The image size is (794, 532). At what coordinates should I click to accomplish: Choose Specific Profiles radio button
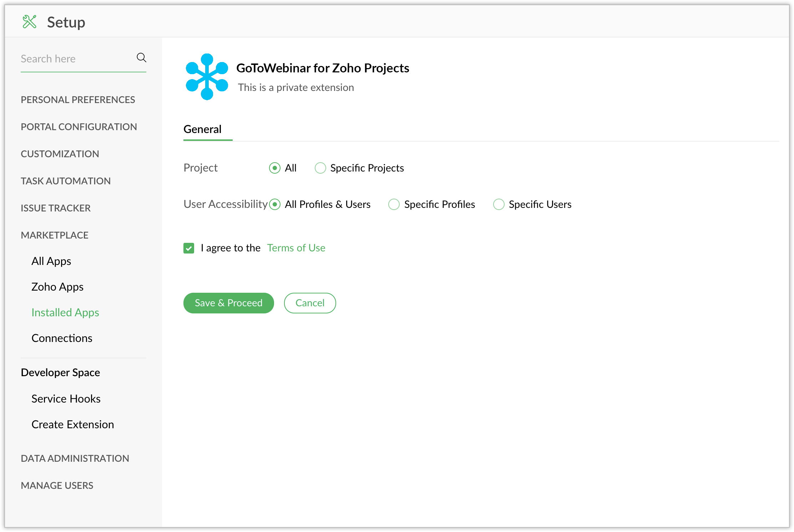pyautogui.click(x=394, y=204)
